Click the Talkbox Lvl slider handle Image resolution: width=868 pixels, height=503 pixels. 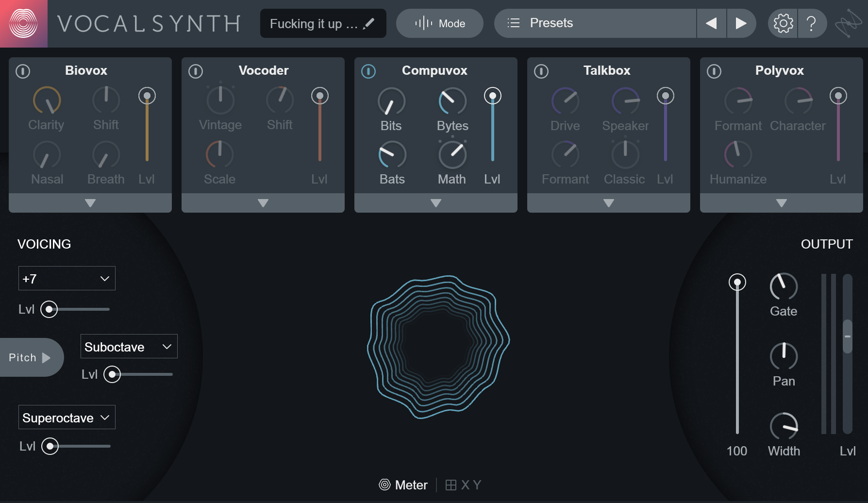click(x=666, y=96)
